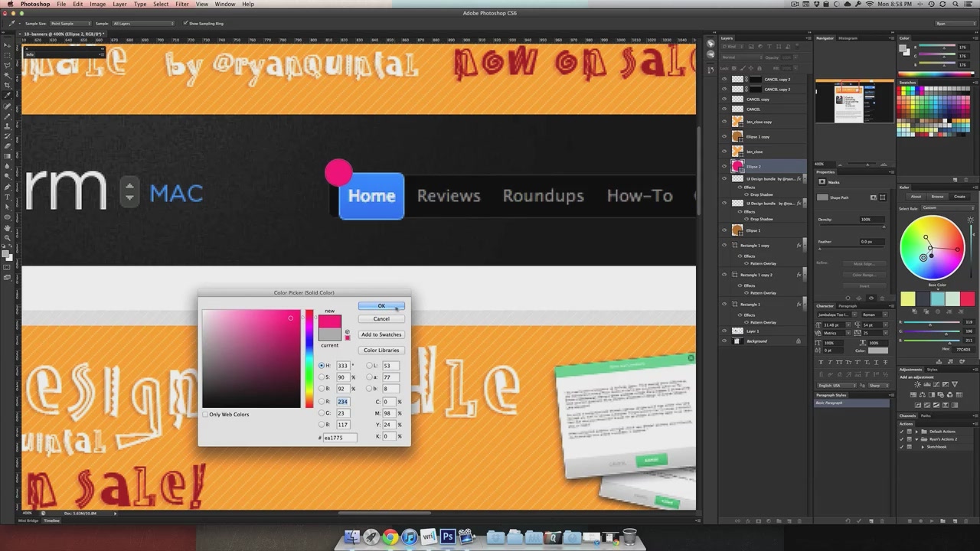Image resolution: width=980 pixels, height=551 pixels.
Task: Select the H hue radio button
Action: tap(322, 366)
